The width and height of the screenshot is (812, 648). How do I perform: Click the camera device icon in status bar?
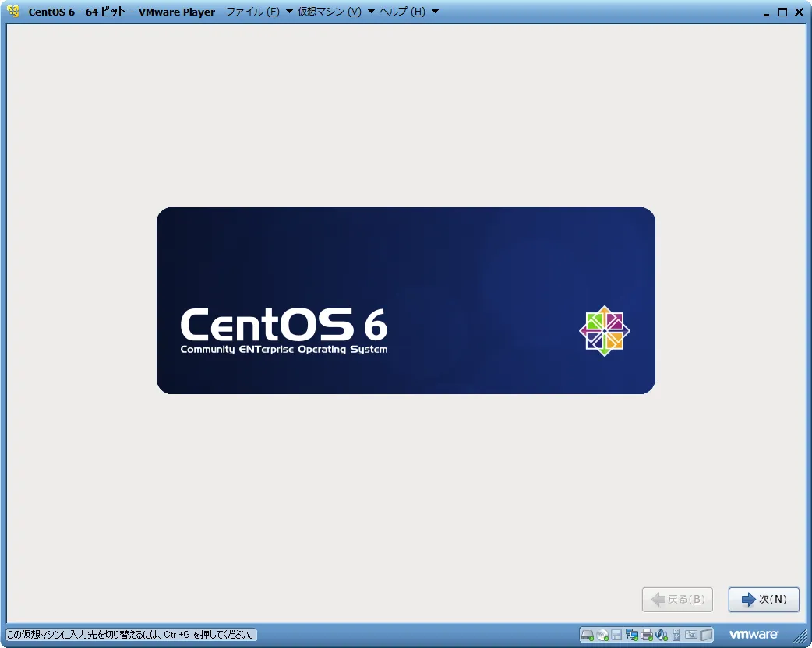690,635
